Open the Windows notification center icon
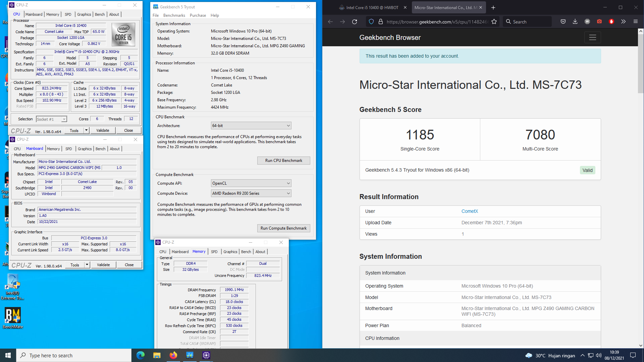 coord(633,356)
